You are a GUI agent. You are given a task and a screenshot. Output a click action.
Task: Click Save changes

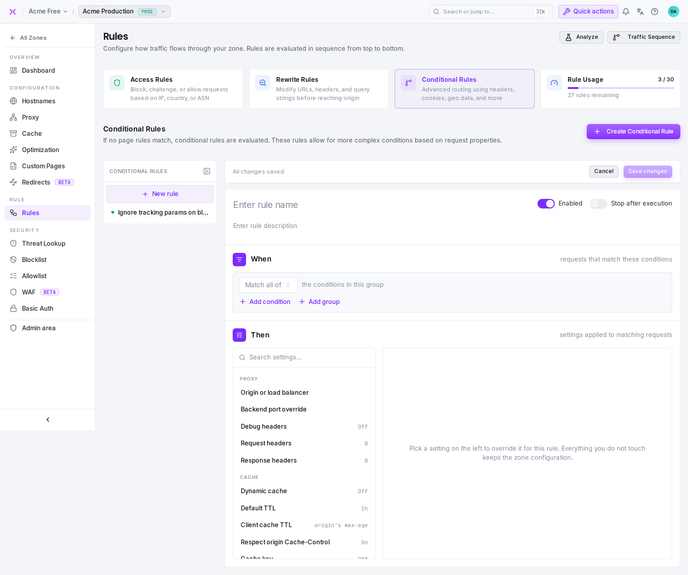point(648,172)
